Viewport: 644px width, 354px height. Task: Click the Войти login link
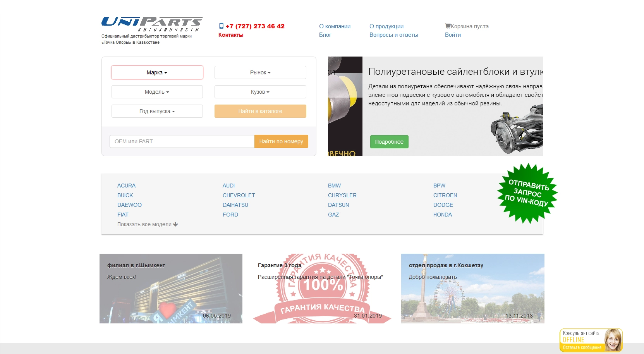453,35
